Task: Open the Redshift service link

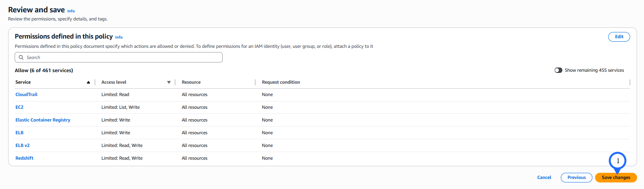Action: [24, 158]
